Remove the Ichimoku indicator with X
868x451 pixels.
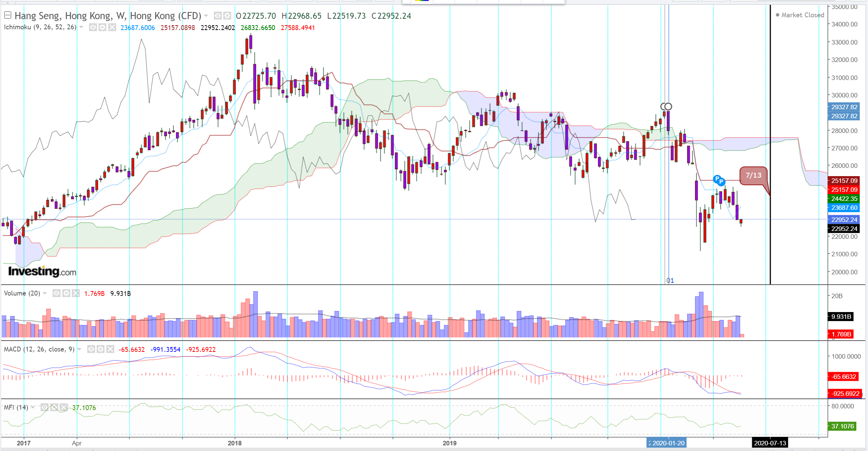pos(112,27)
